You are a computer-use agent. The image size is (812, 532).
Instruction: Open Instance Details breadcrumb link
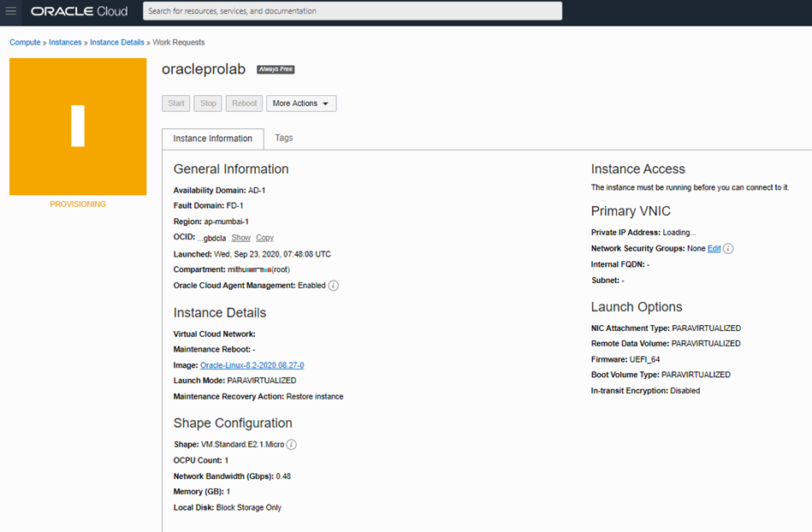coord(117,43)
